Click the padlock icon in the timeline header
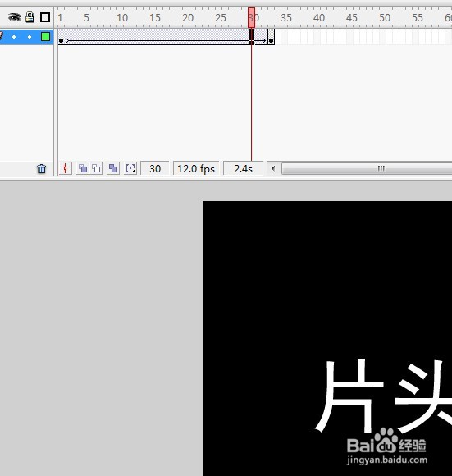452x476 pixels. (x=30, y=17)
